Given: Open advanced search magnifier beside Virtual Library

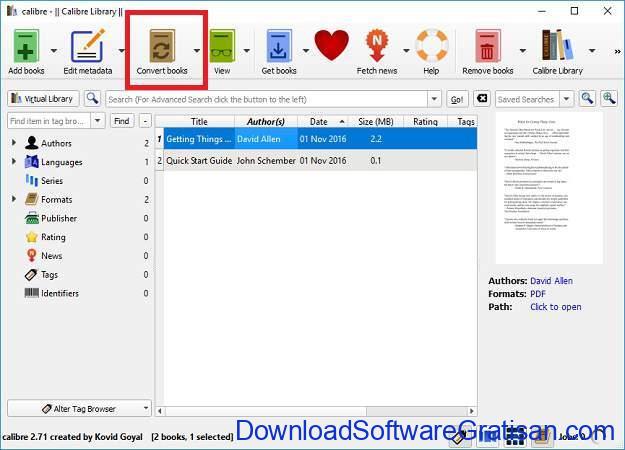Looking at the screenshot, I should (x=92, y=98).
